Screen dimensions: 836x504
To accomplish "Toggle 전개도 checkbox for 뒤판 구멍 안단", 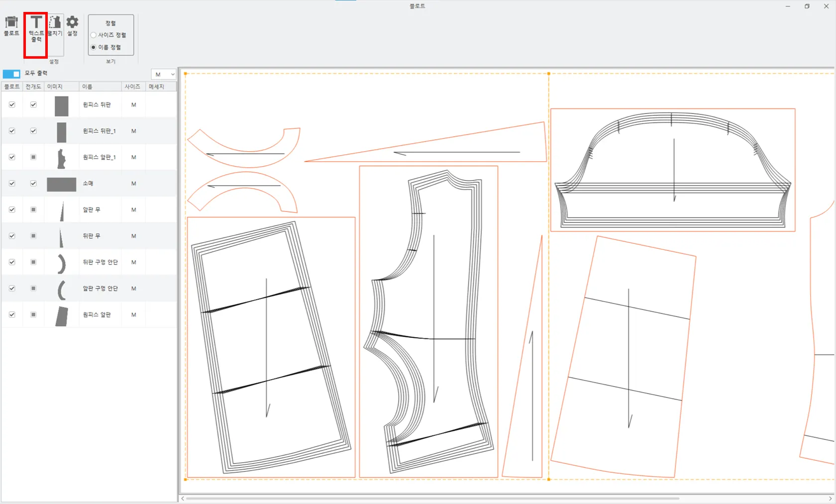I will [x=33, y=262].
